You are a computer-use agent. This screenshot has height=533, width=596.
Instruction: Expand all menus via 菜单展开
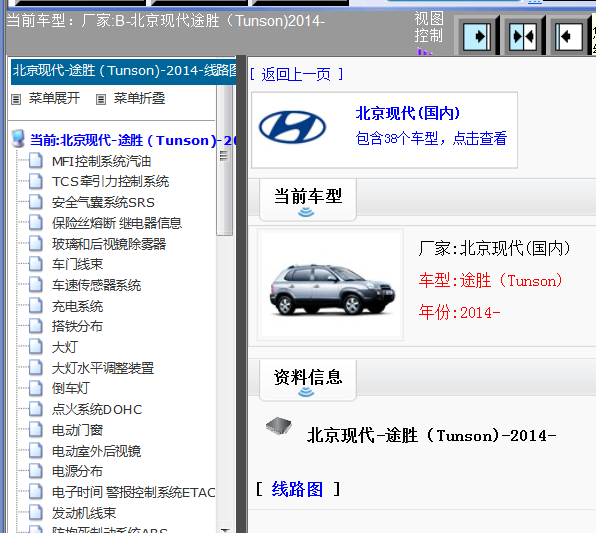click(54, 98)
